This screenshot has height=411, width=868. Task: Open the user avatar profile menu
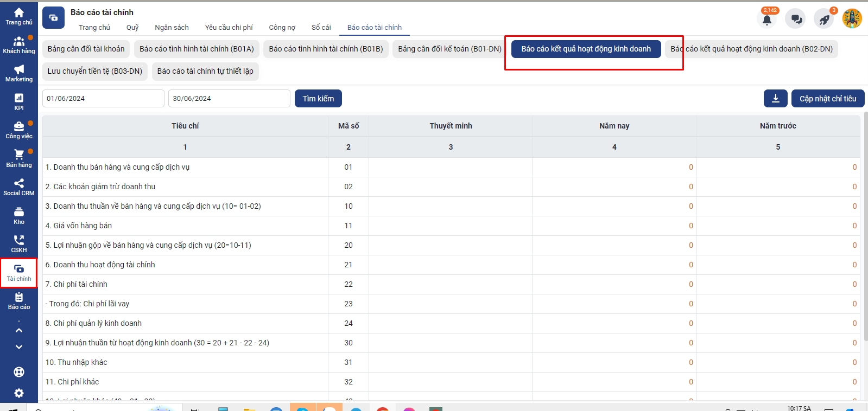pyautogui.click(x=852, y=19)
